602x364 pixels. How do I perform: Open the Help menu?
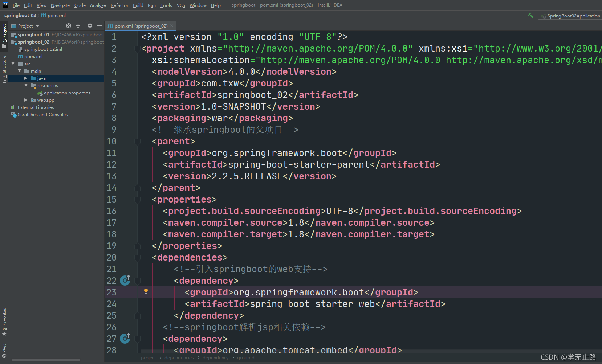coord(216,5)
